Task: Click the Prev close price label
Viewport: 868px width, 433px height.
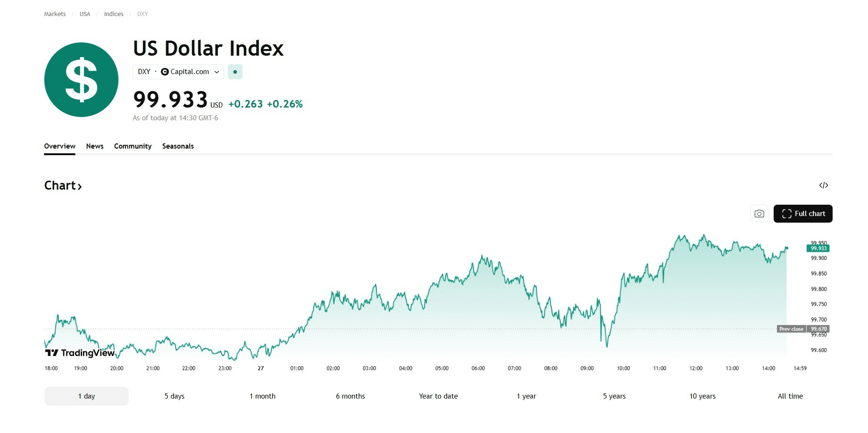Action: click(791, 329)
